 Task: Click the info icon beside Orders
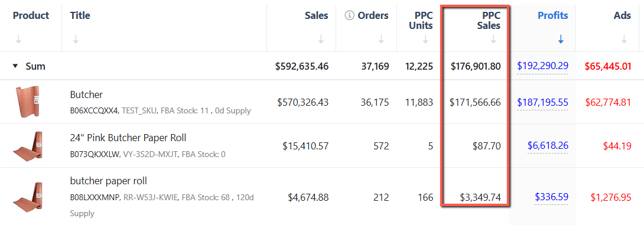349,15
